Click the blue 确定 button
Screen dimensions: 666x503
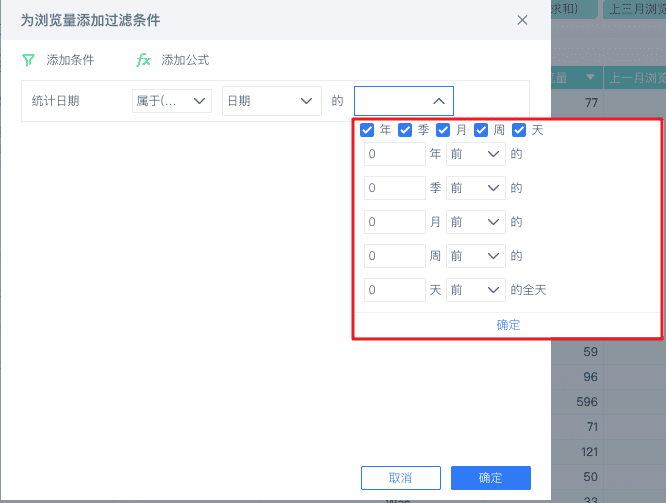491,478
